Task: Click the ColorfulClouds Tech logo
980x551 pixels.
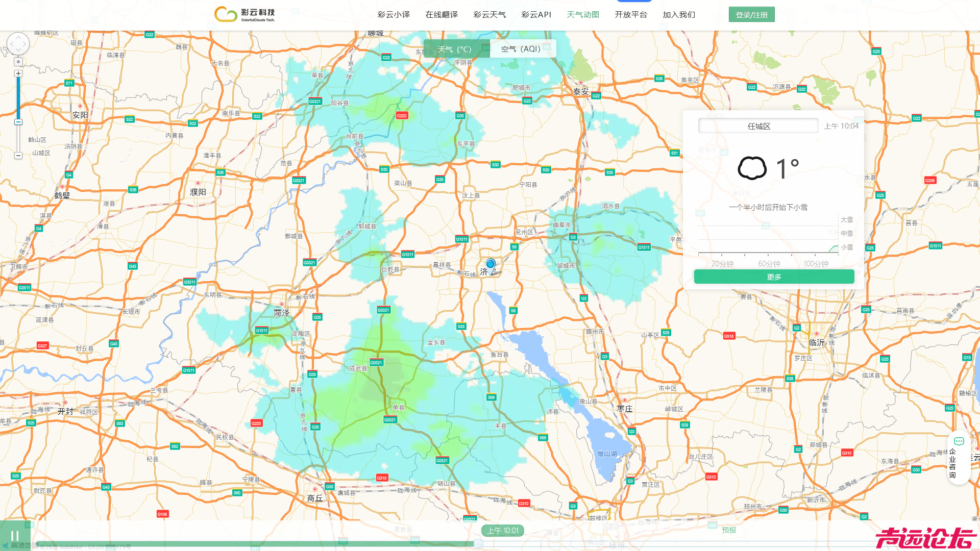Action: pos(244,14)
